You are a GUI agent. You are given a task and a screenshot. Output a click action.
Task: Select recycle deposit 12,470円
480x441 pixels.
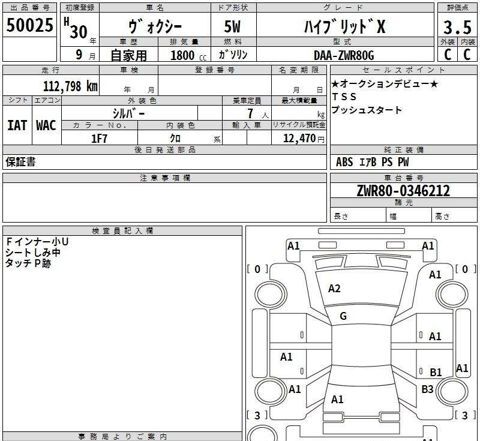click(x=304, y=138)
